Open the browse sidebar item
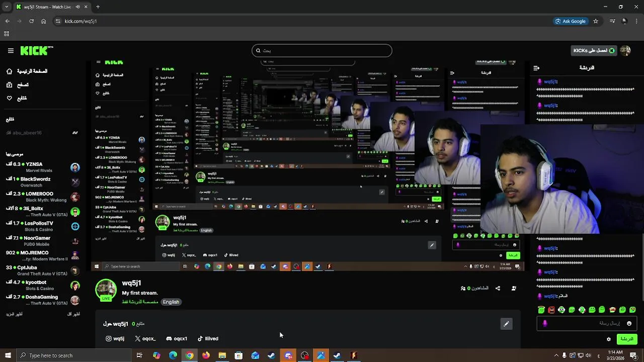 point(18,85)
